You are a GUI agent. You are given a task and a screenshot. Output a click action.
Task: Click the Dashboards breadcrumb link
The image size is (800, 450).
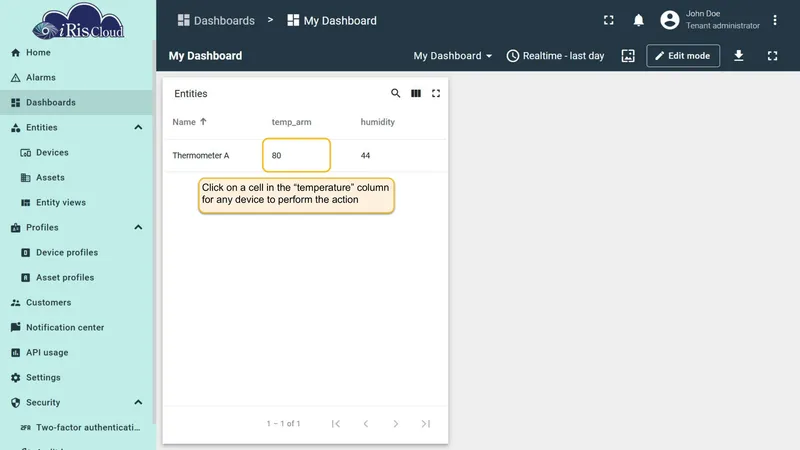[216, 20]
